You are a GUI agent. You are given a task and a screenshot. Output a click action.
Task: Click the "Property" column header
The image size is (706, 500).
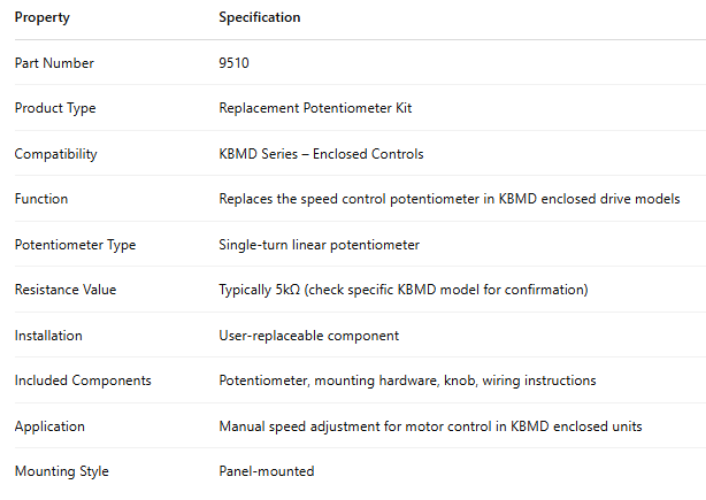point(42,18)
